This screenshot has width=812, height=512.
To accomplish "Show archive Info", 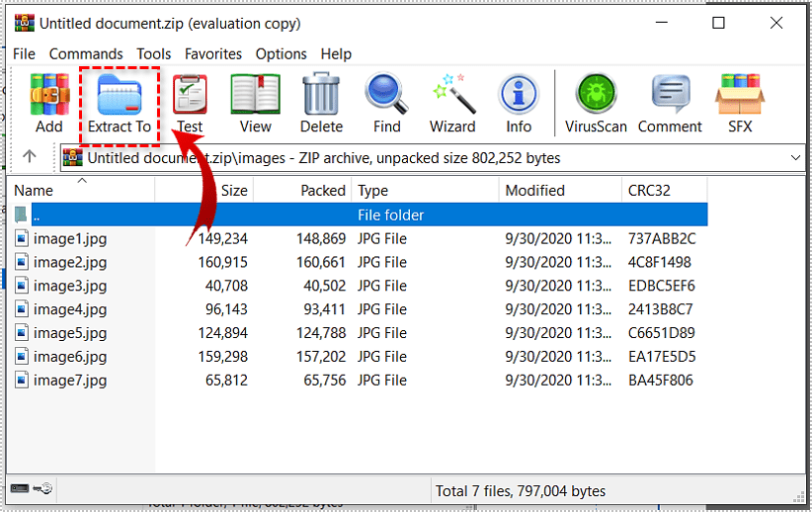I will click(519, 103).
